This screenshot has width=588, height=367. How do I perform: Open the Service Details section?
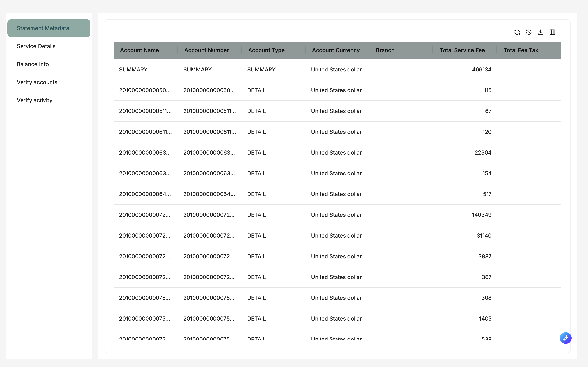tap(36, 46)
